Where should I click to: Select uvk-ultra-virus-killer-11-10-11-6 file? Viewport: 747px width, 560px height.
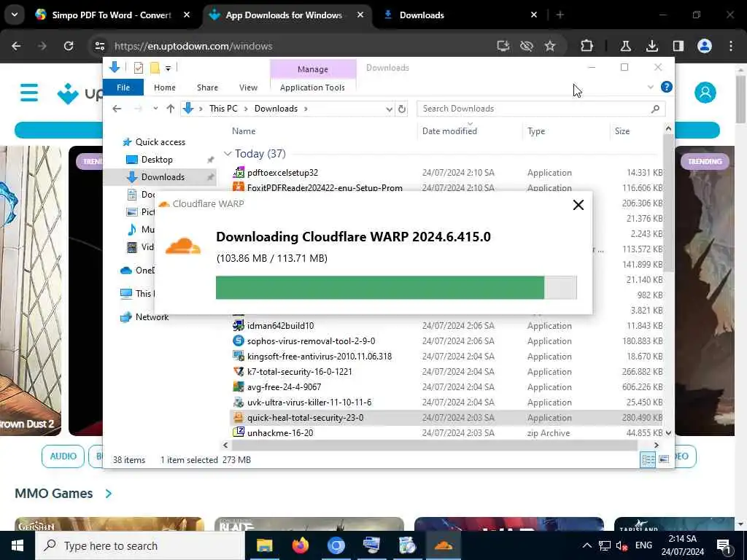coord(309,402)
